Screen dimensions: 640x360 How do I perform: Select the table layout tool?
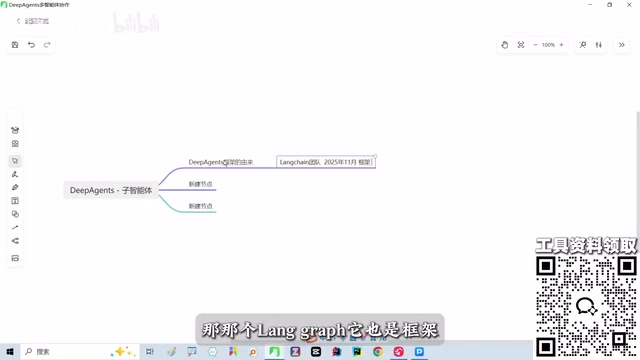[x=15, y=201]
